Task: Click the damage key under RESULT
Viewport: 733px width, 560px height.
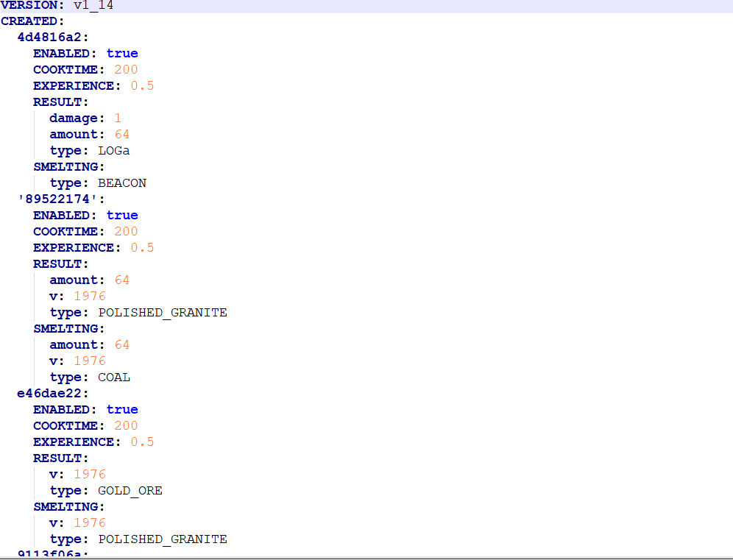Action: coord(74,118)
